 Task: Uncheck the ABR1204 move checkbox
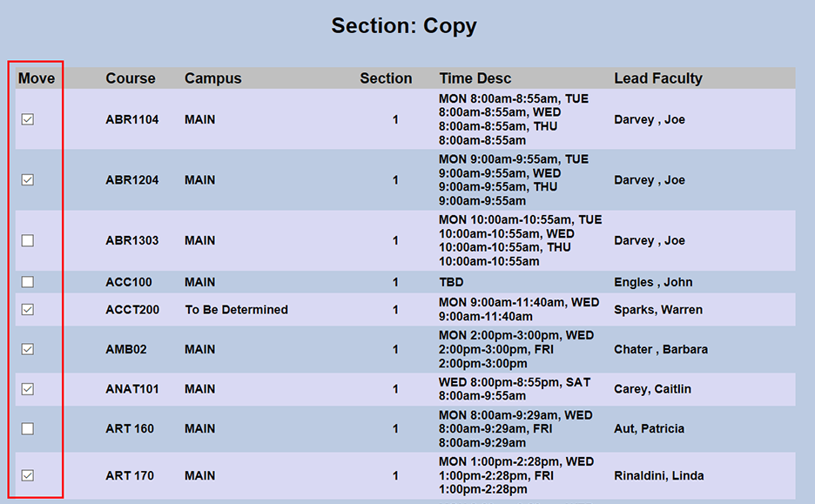pyautogui.click(x=27, y=180)
